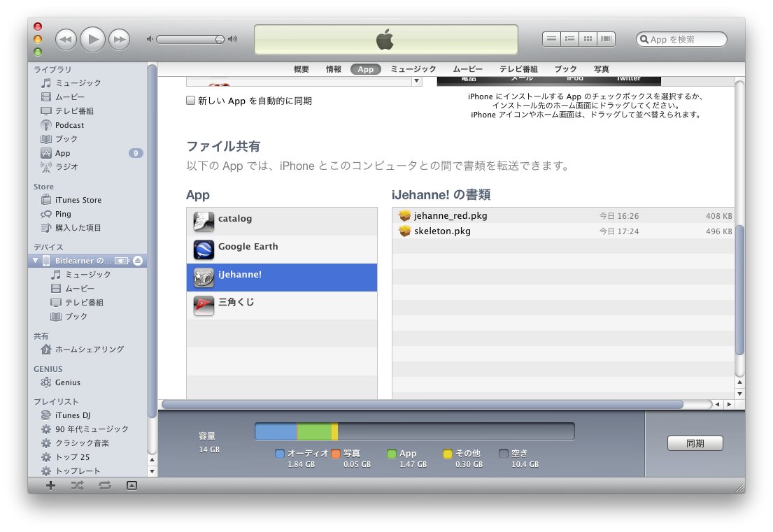Open ラジオ in the sidebar

click(66, 167)
